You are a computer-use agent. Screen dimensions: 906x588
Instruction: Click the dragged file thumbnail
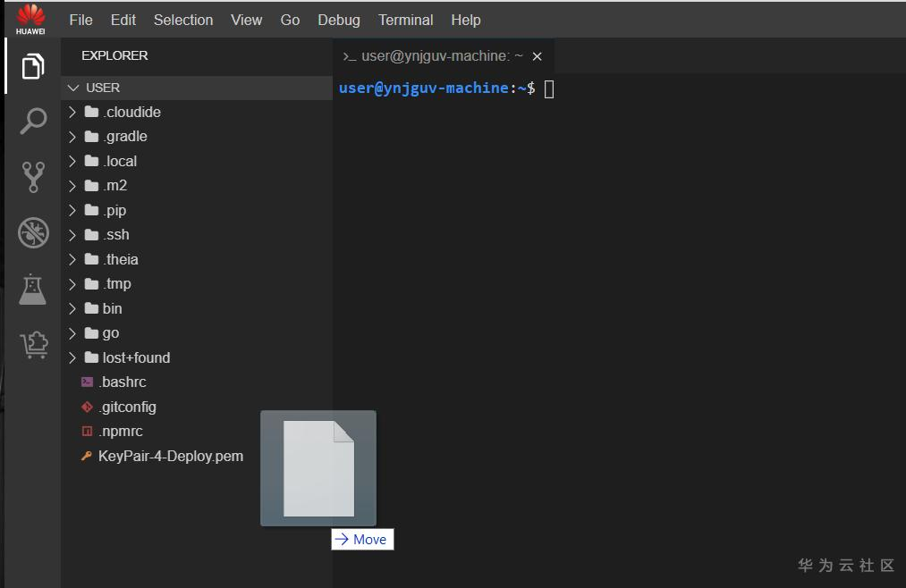(x=318, y=468)
